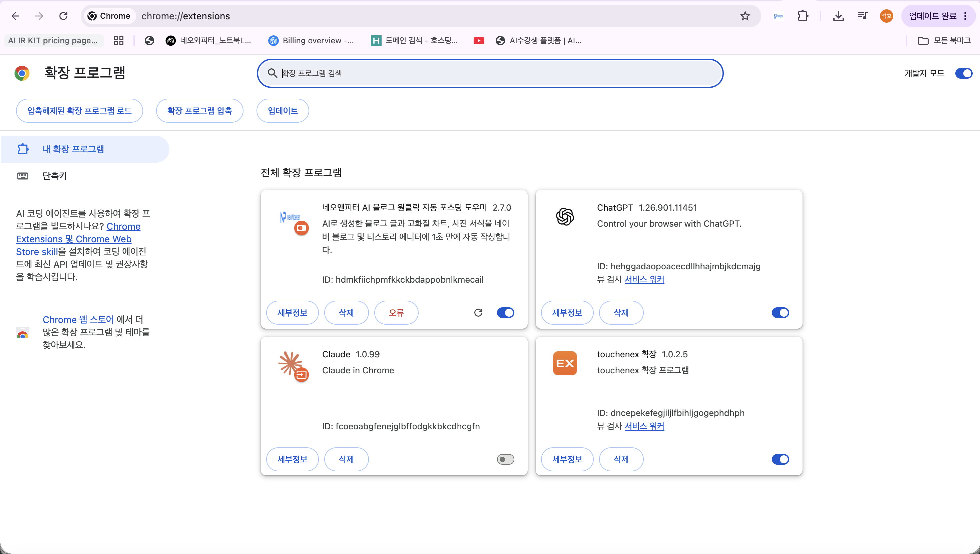Reload the page with the refresh icon
This screenshot has height=554, width=980.
pyautogui.click(x=63, y=16)
